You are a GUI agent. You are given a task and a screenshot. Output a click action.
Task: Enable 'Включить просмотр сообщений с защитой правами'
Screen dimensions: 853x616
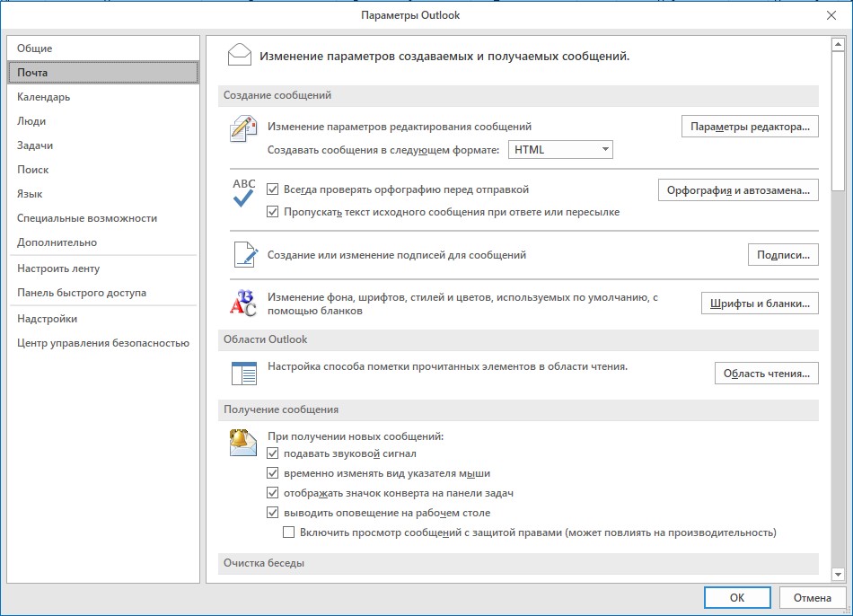click(288, 532)
